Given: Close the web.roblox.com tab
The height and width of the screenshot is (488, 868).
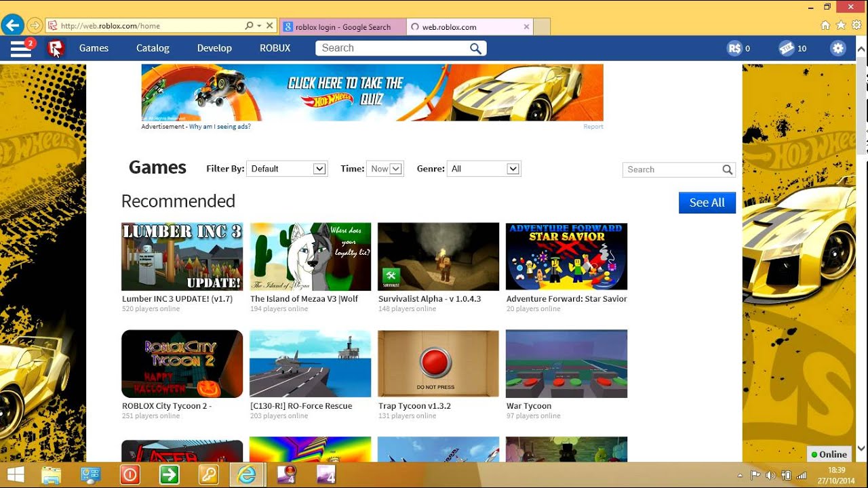Looking at the screenshot, I should (526, 27).
